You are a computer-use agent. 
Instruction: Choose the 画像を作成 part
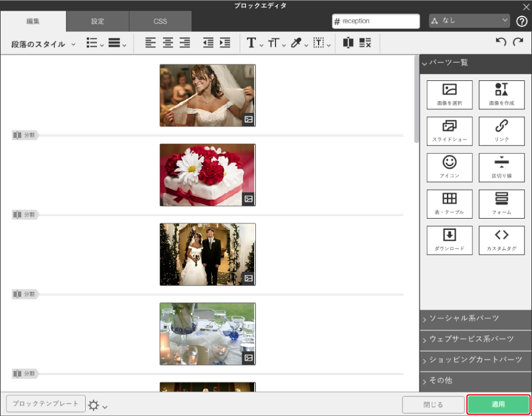point(501,95)
